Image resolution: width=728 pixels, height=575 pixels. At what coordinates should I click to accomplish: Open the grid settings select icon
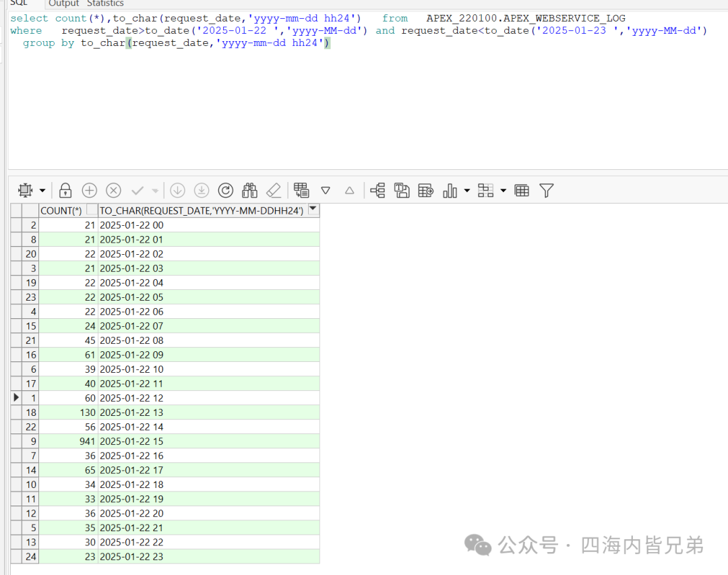(25, 190)
